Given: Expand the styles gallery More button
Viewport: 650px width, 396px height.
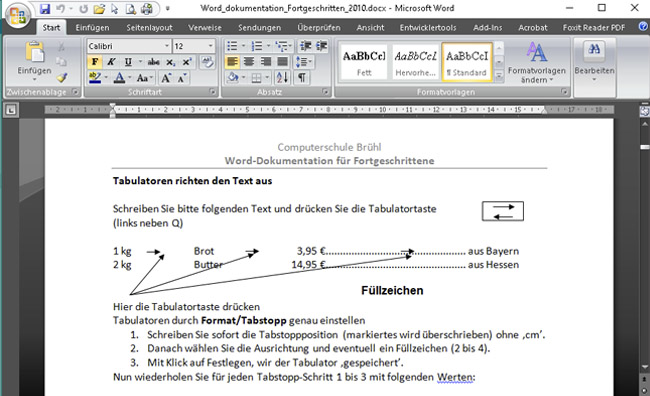Looking at the screenshot, I should click(499, 75).
